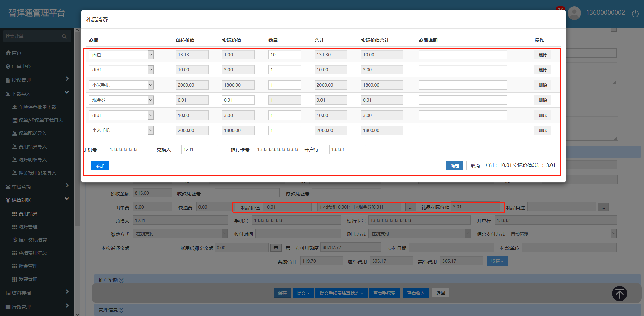This screenshot has height=316, width=644.
Task: Delete the 面包 row
Action: [x=543, y=55]
